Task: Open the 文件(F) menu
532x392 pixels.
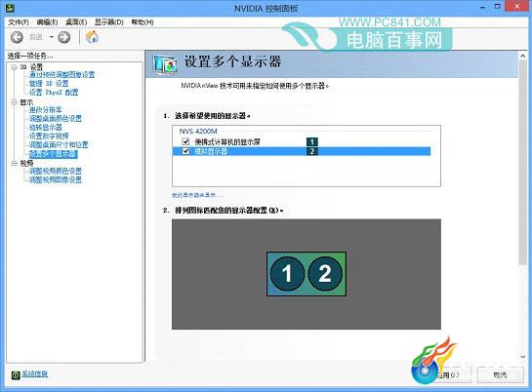Action: click(x=19, y=22)
